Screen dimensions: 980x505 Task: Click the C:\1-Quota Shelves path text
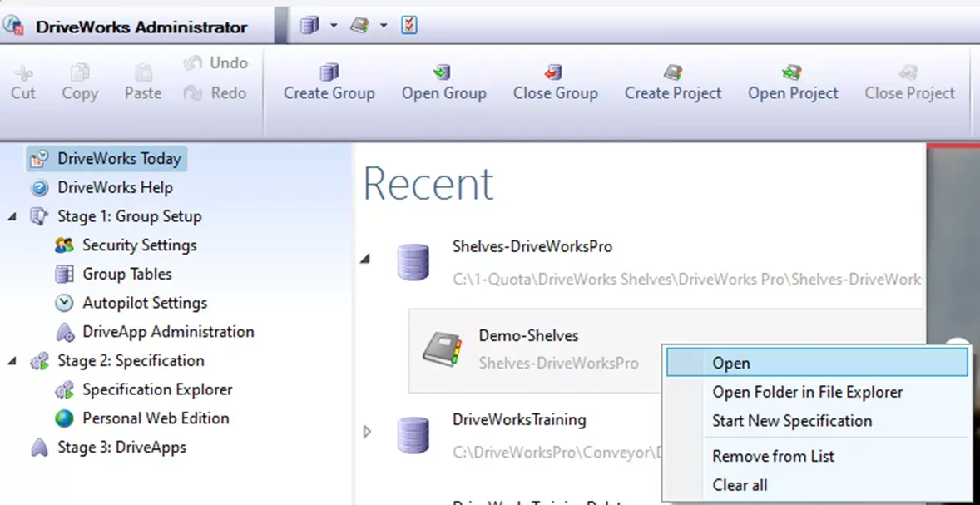[687, 280]
